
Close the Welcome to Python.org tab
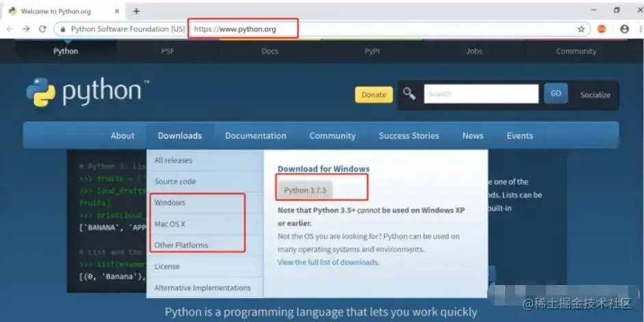[117, 12]
